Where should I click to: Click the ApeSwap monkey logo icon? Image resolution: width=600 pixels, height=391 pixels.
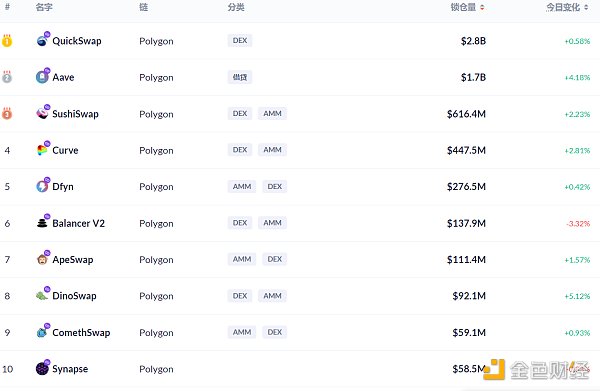coord(42,259)
